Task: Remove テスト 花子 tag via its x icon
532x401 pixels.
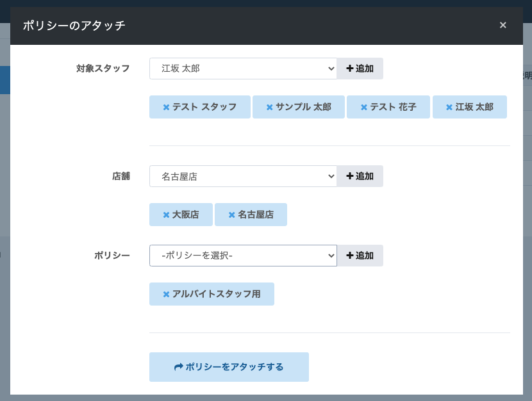Action: click(x=364, y=108)
